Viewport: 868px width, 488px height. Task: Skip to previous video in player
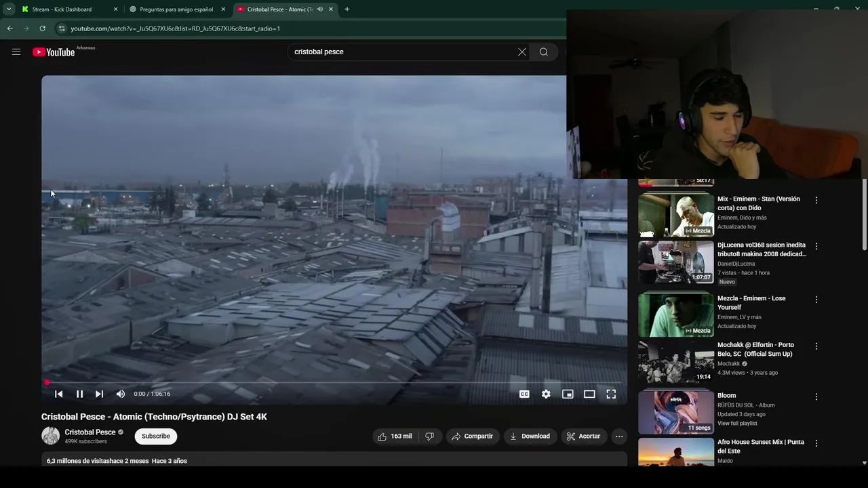point(59,394)
